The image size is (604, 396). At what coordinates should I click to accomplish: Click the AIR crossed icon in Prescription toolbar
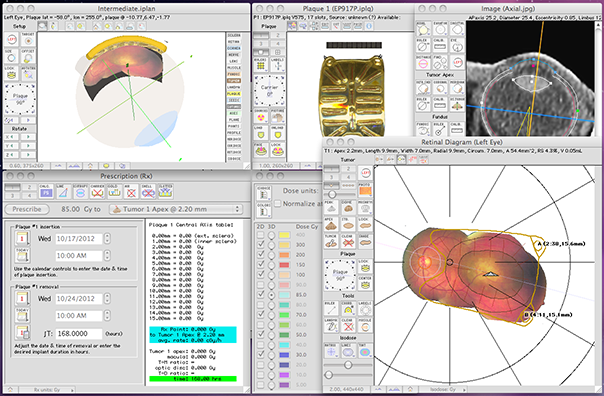click(131, 191)
